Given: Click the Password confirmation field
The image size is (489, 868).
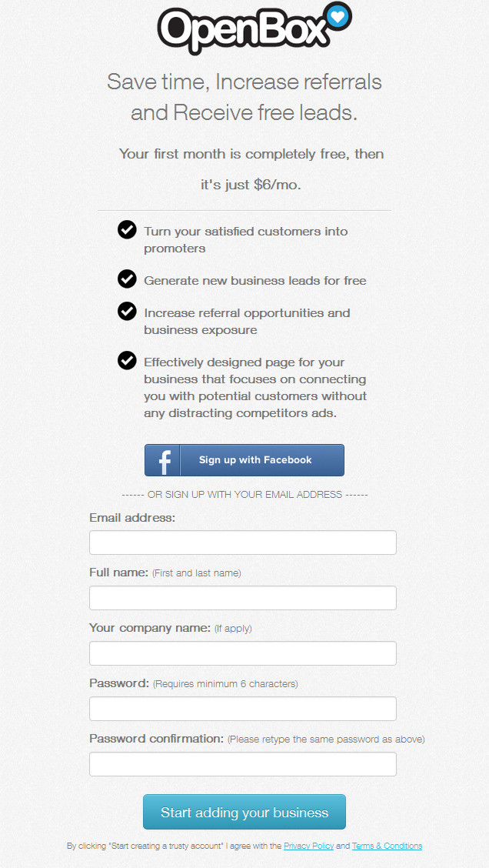Looking at the screenshot, I should coord(243,764).
